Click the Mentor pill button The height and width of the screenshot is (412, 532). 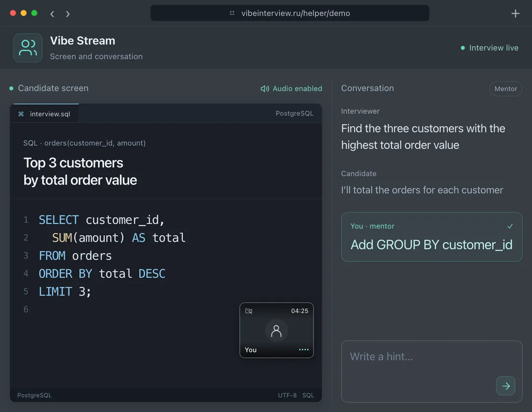505,89
